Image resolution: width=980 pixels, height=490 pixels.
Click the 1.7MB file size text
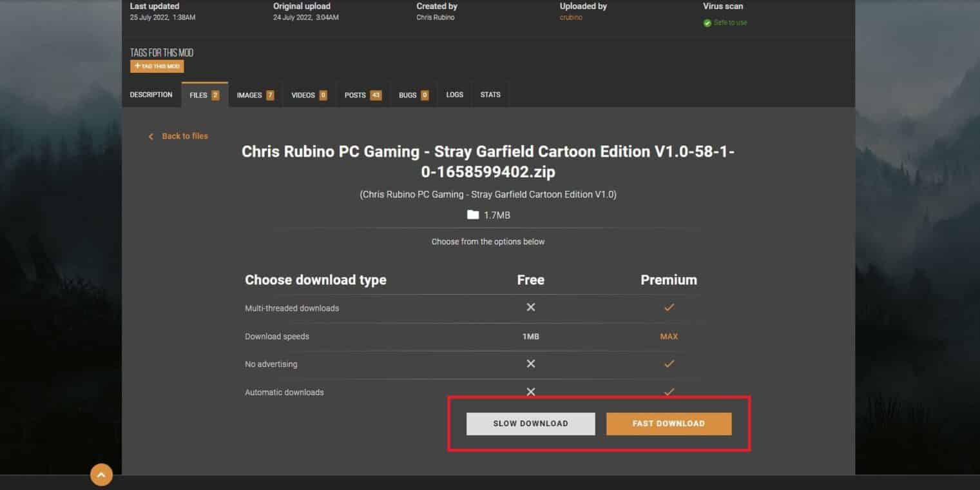tap(497, 215)
